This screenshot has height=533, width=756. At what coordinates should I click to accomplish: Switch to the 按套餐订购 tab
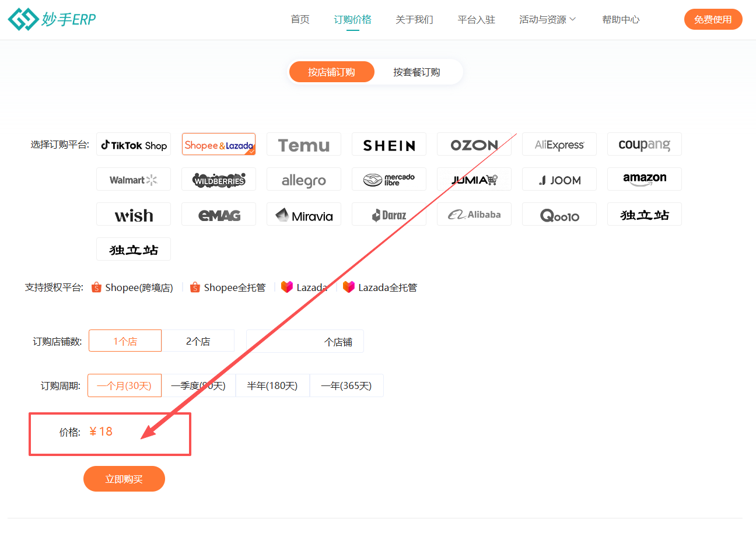pyautogui.click(x=416, y=72)
